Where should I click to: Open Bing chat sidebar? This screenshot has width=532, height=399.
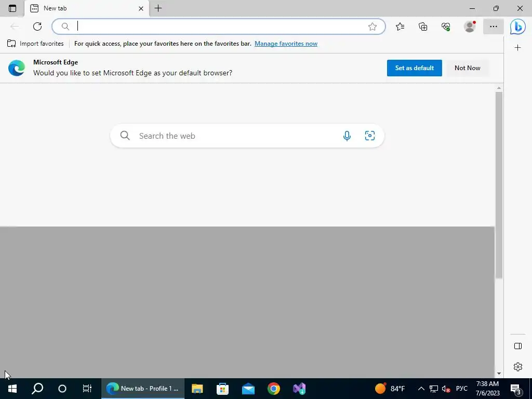pos(518,26)
